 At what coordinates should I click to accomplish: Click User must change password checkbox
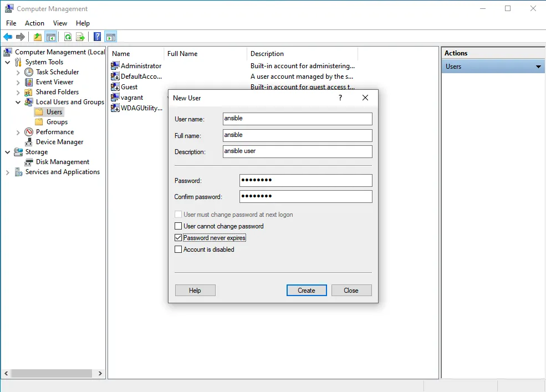pos(178,214)
